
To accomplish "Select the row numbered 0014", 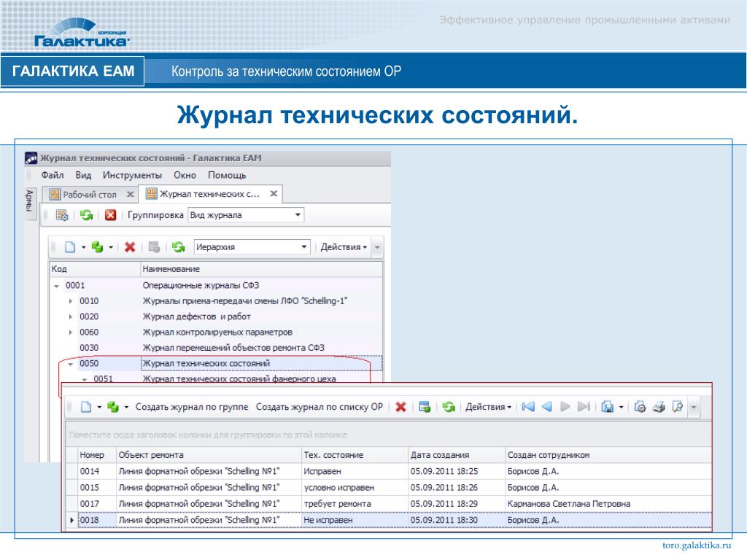I will pyautogui.click(x=388, y=472).
